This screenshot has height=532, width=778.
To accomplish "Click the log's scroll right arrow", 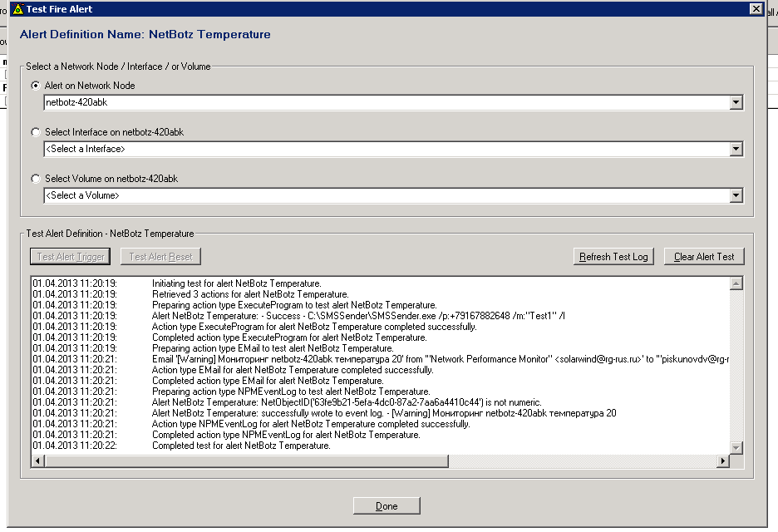I will coord(723,461).
